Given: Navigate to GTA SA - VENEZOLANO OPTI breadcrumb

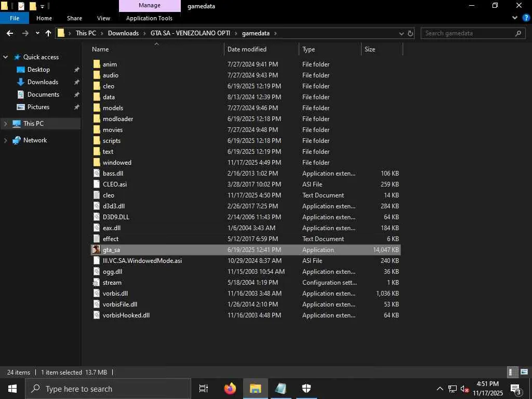Looking at the screenshot, I should pyautogui.click(x=190, y=33).
